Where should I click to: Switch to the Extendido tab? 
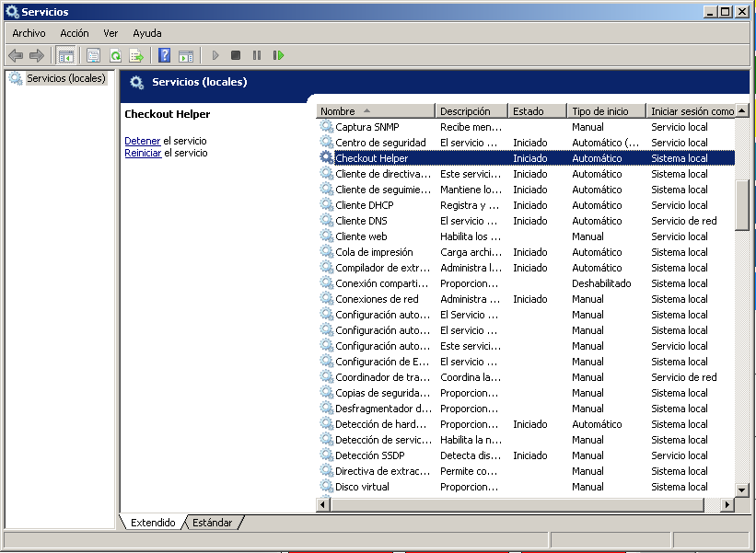[x=151, y=522]
